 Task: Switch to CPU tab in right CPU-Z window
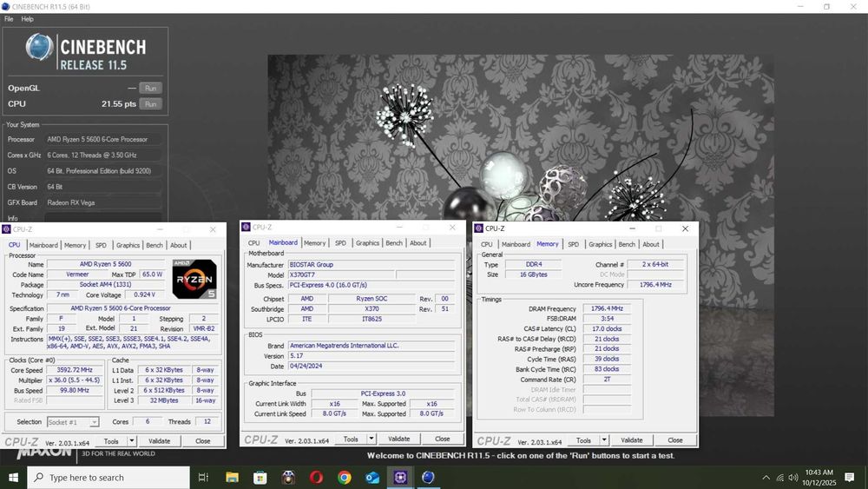pyautogui.click(x=487, y=244)
